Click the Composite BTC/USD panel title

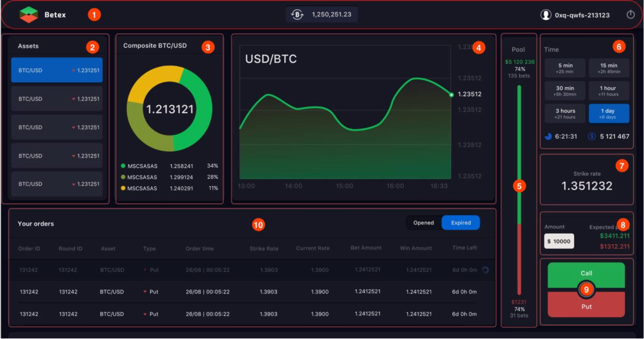155,46
